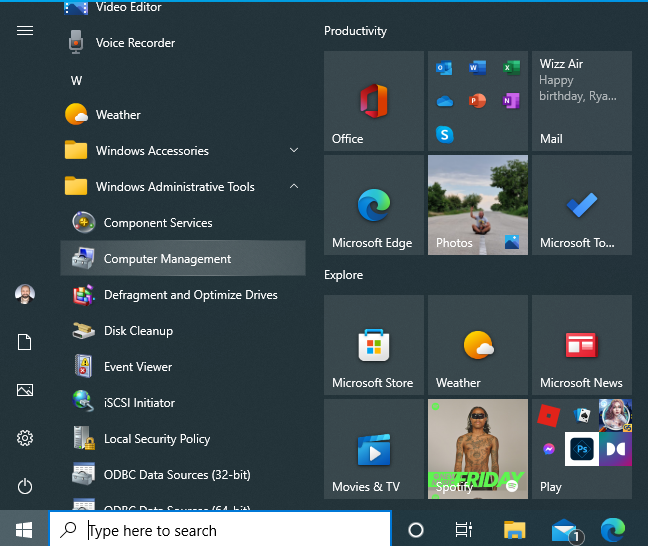Open Messenger icon in the Play tile

[x=549, y=449]
